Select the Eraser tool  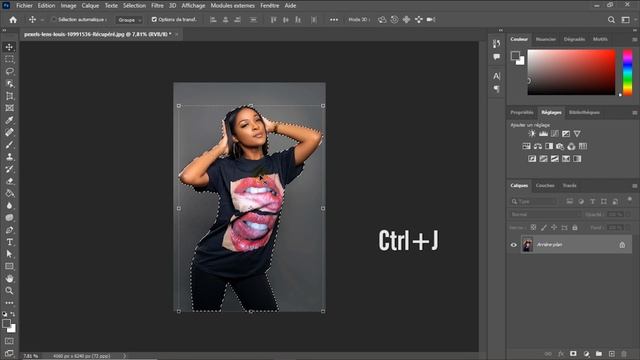click(x=9, y=181)
